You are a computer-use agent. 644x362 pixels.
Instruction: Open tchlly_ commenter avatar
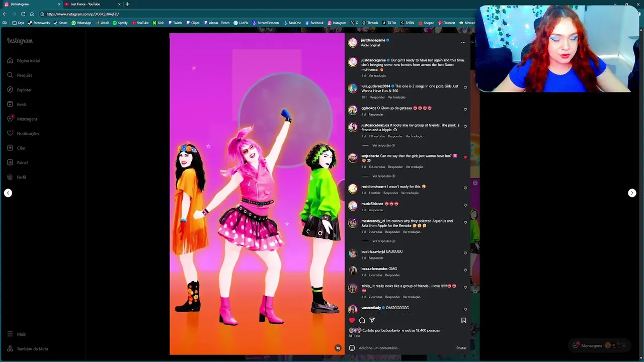point(353,288)
